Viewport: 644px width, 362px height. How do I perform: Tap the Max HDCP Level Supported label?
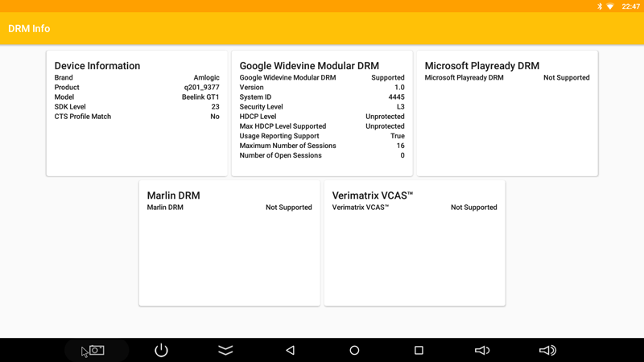click(x=283, y=126)
